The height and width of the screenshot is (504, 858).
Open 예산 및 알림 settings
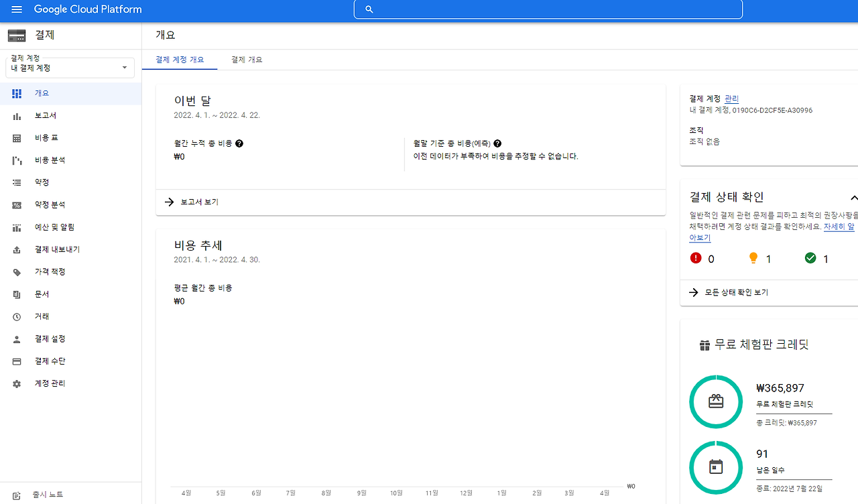(16, 227)
